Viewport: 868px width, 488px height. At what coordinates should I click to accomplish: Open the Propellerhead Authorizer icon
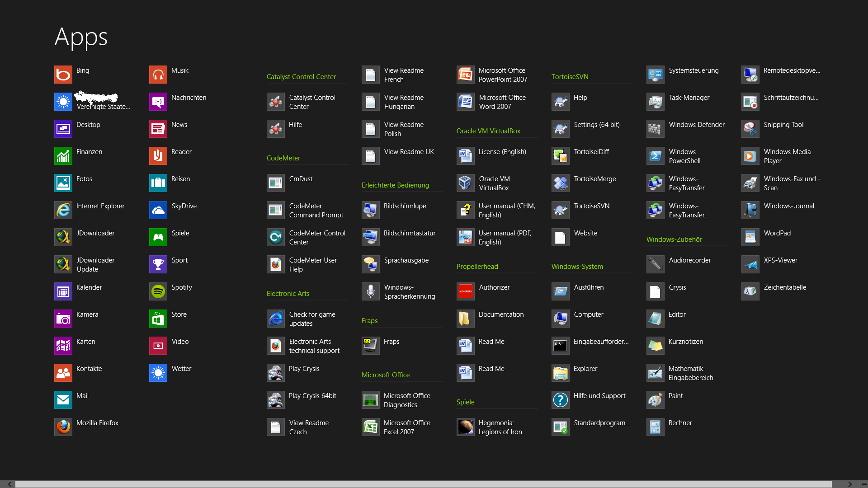click(x=466, y=291)
